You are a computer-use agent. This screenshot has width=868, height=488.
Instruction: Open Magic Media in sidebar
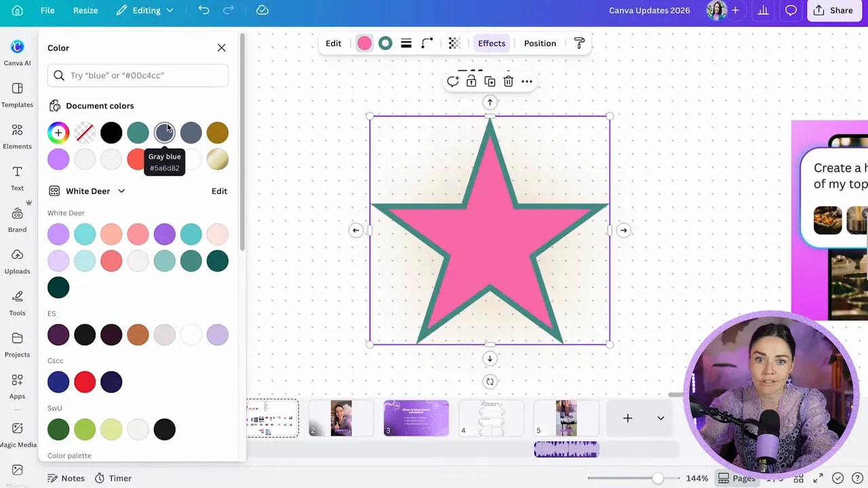pos(17,434)
